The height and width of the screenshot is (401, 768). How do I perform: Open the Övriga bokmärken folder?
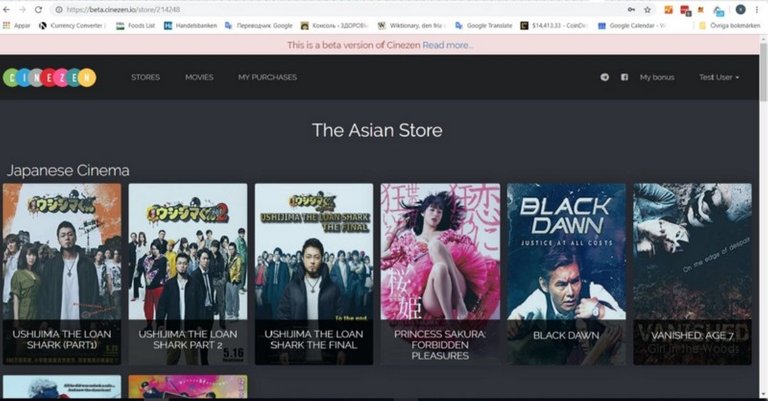[729, 25]
